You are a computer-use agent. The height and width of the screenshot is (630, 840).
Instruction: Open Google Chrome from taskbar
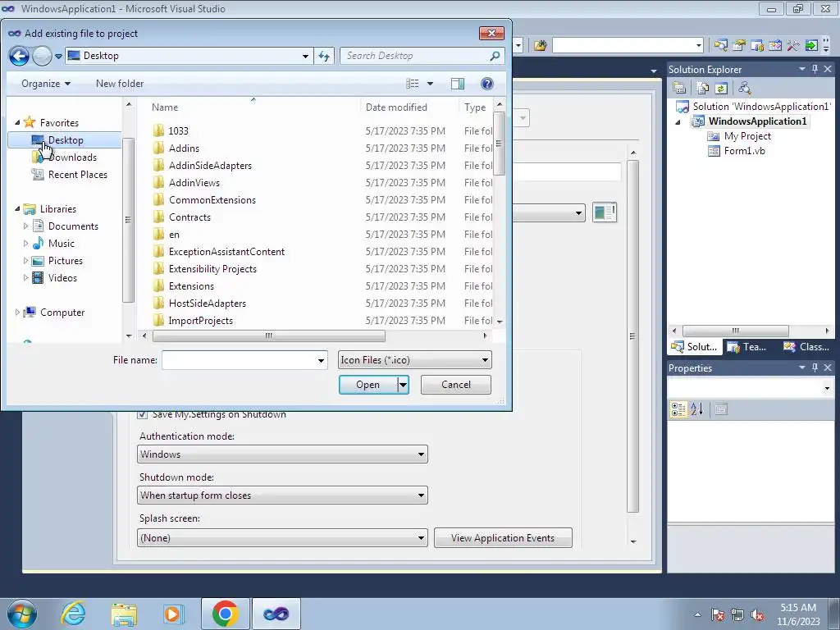click(225, 614)
